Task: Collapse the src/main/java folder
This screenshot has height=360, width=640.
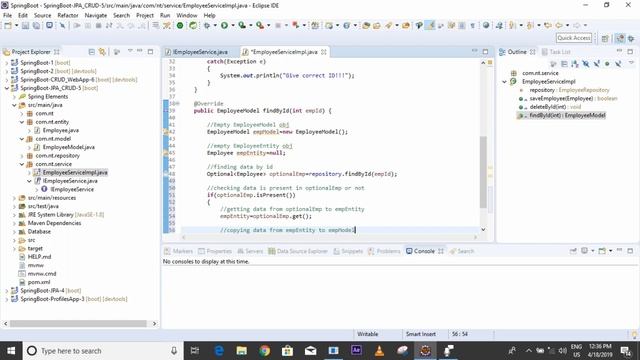Action: [x=14, y=105]
